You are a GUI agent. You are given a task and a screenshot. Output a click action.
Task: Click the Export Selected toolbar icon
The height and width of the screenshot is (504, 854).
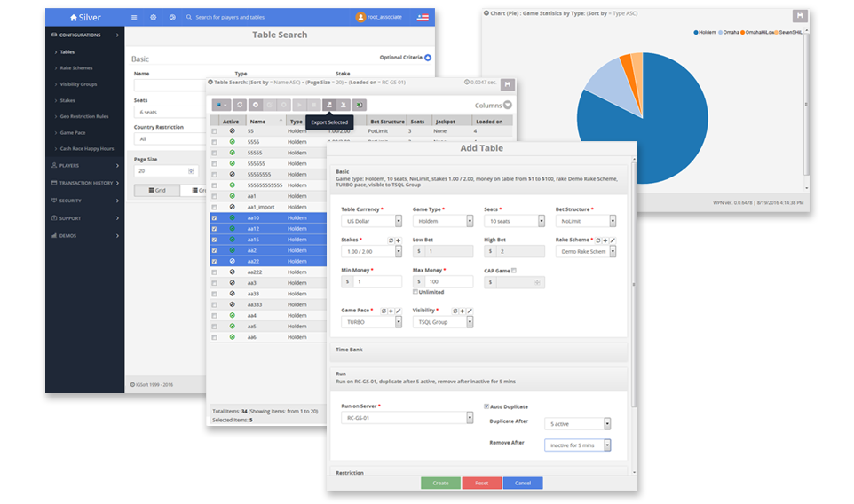tap(329, 105)
